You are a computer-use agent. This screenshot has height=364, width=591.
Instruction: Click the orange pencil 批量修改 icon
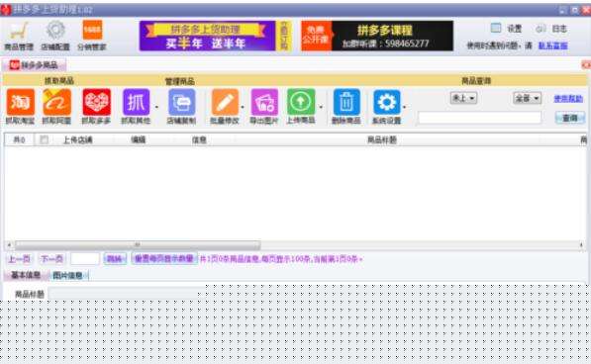tap(225, 102)
